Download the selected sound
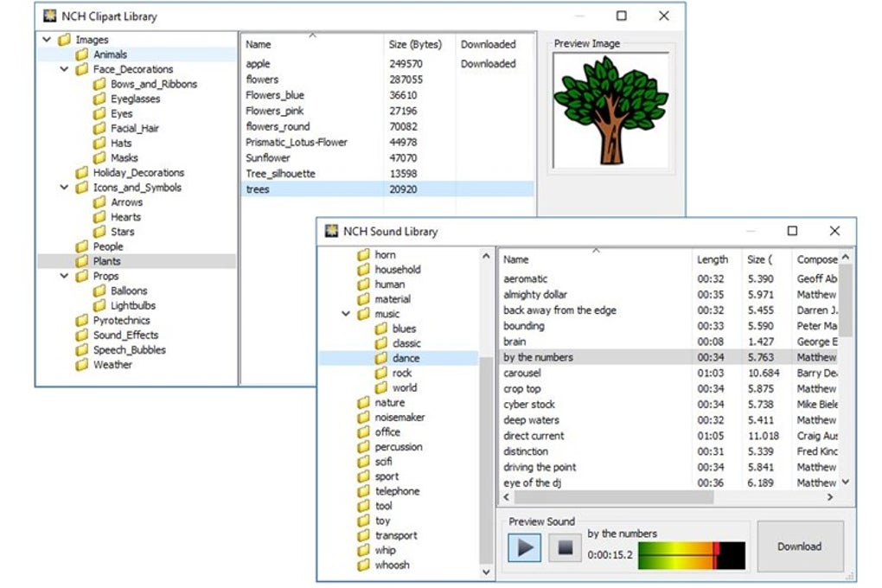Screen dimensions: 882x588 (799, 546)
